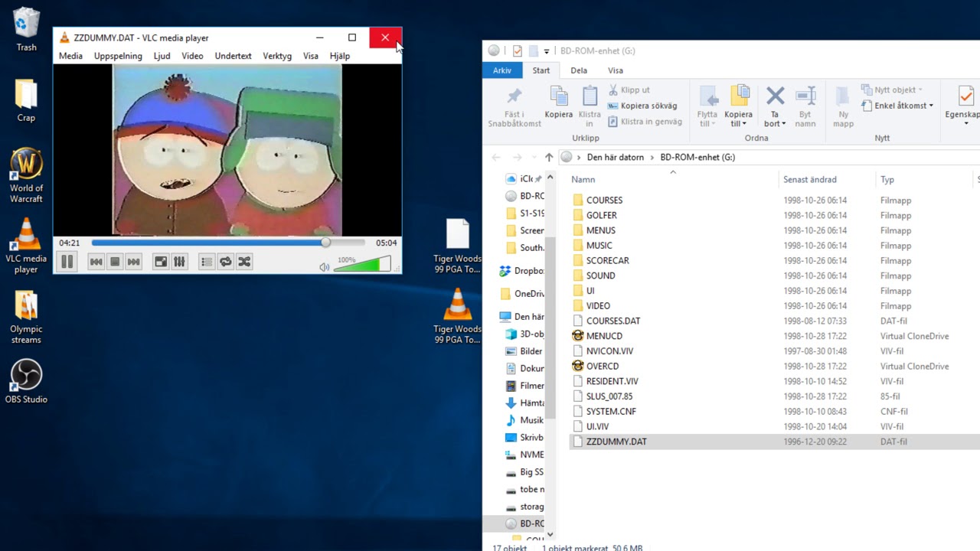This screenshot has width=980, height=551.
Task: Click the total time 05:04 label
Action: click(386, 243)
